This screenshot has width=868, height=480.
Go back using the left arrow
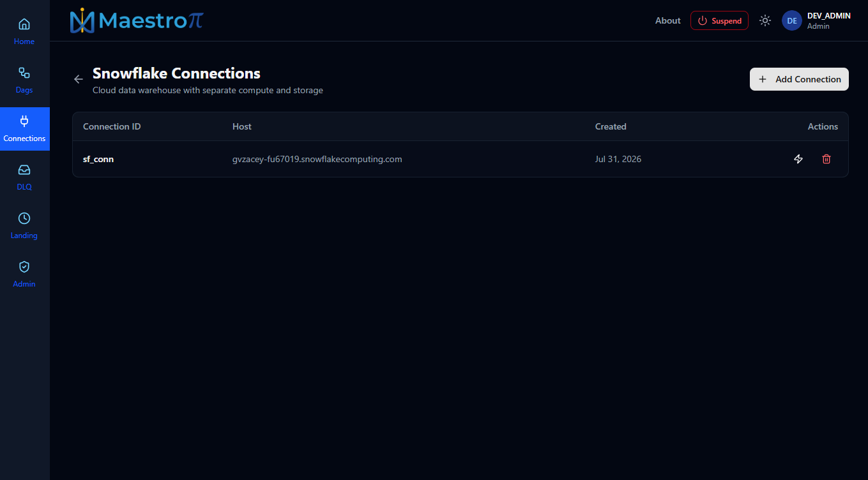click(x=79, y=79)
